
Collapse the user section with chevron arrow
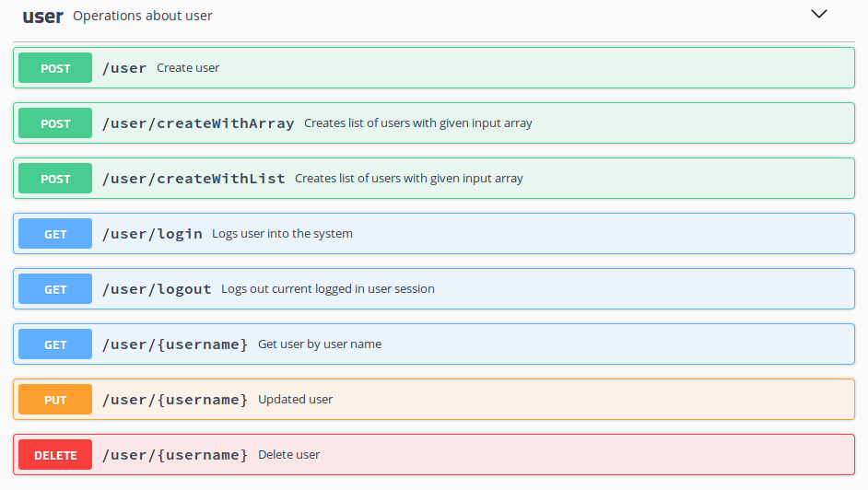pos(819,14)
